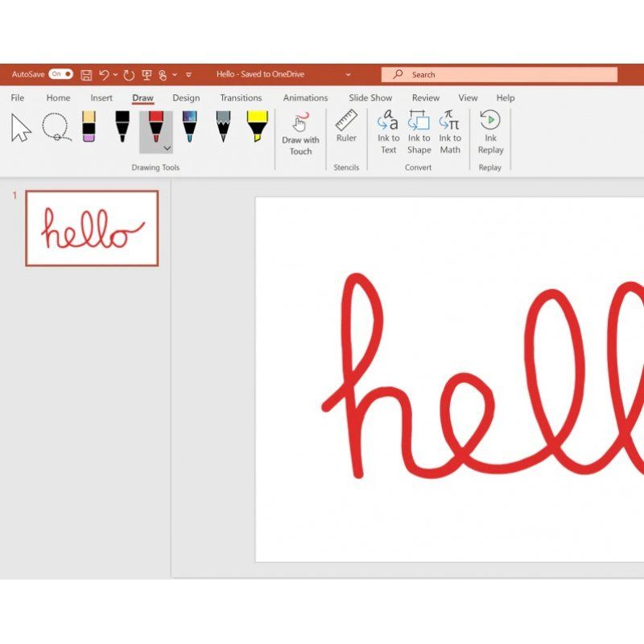
Task: Switch to the Animations tab
Action: [x=305, y=97]
